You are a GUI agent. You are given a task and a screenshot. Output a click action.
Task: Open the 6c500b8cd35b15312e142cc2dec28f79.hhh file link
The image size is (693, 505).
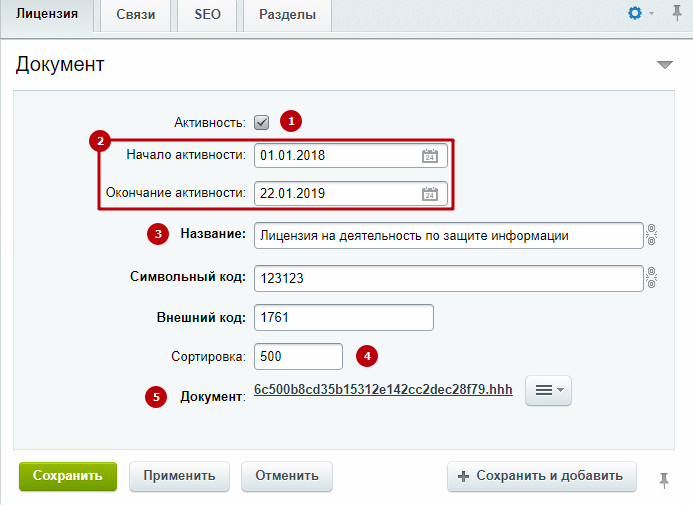click(x=383, y=390)
